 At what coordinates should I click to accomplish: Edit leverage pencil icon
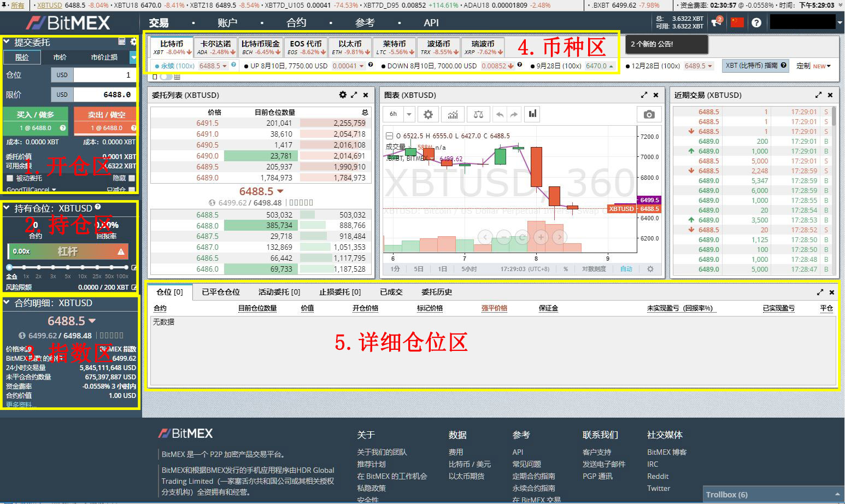point(134,267)
